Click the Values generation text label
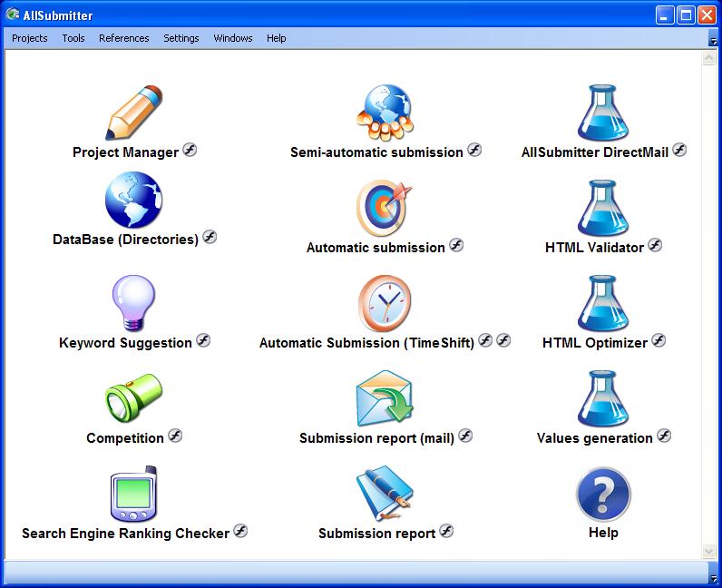The image size is (722, 588). pyautogui.click(x=594, y=437)
